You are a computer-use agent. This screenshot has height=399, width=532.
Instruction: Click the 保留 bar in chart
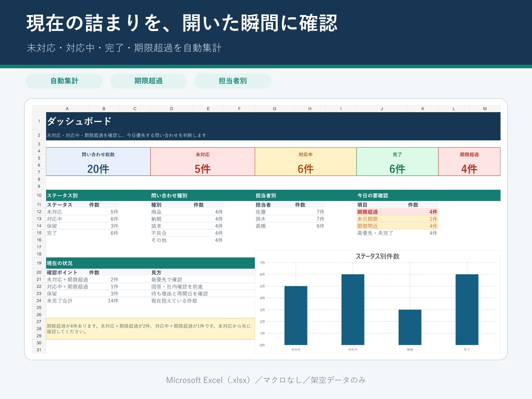click(410, 327)
